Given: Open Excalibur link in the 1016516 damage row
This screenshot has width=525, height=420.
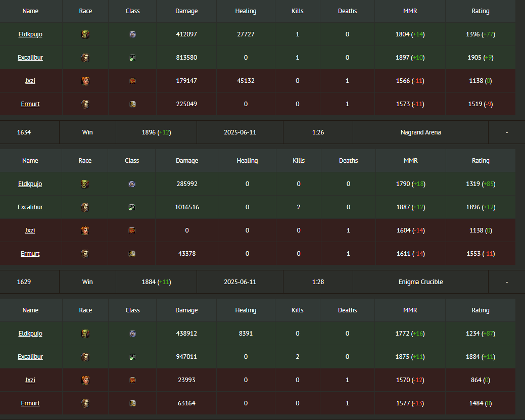Looking at the screenshot, I should click(30, 207).
